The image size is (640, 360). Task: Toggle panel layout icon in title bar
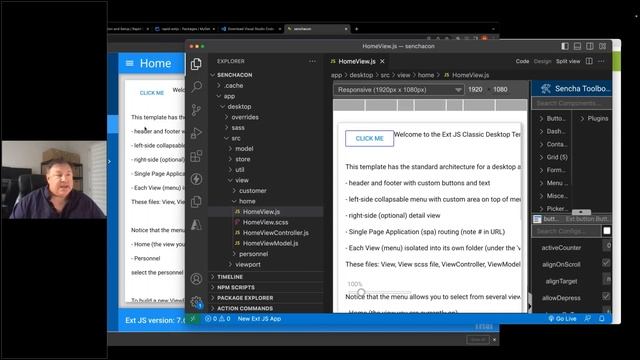(577, 46)
